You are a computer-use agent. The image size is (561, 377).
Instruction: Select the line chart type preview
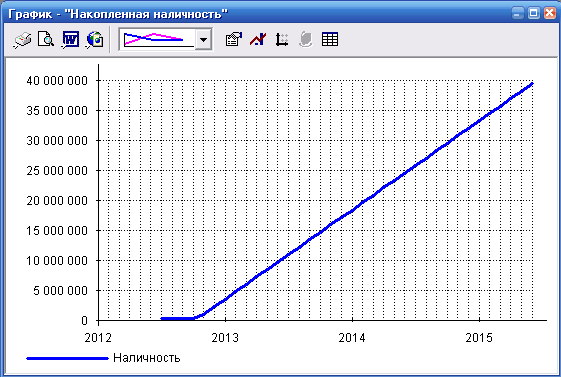(157, 39)
